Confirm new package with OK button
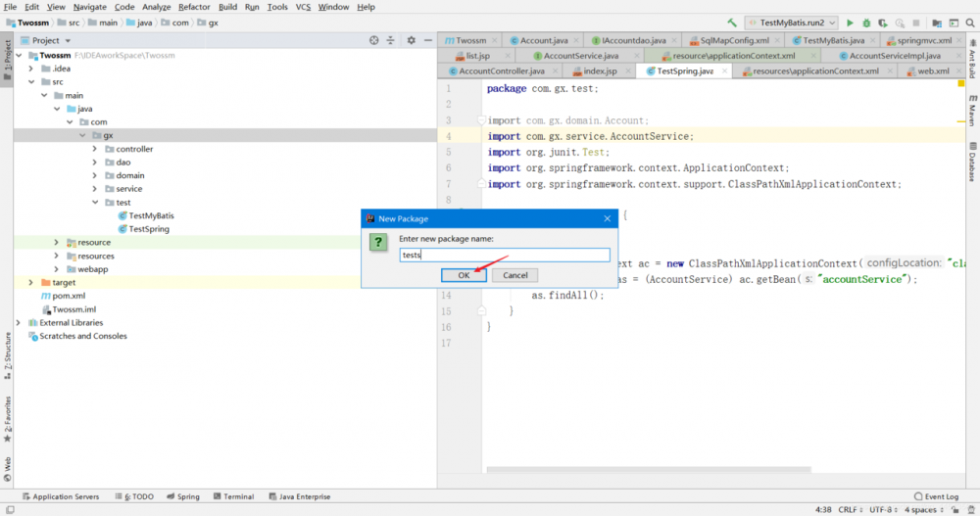980x516 pixels. (464, 275)
